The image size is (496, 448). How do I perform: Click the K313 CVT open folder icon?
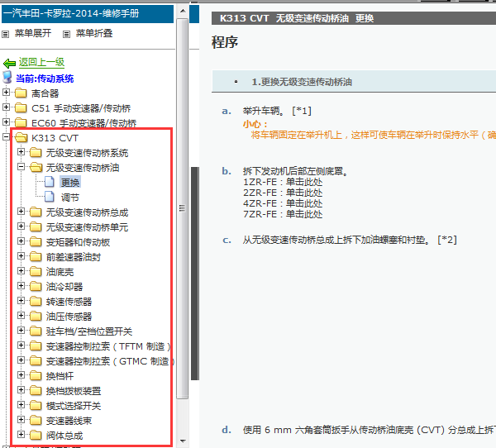(x=21, y=137)
